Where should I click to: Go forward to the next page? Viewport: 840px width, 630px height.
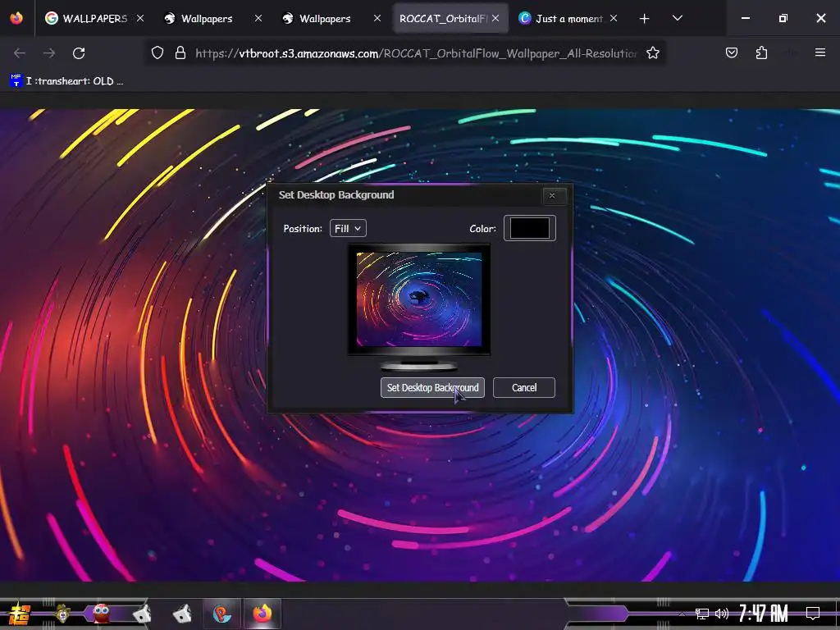click(x=49, y=53)
